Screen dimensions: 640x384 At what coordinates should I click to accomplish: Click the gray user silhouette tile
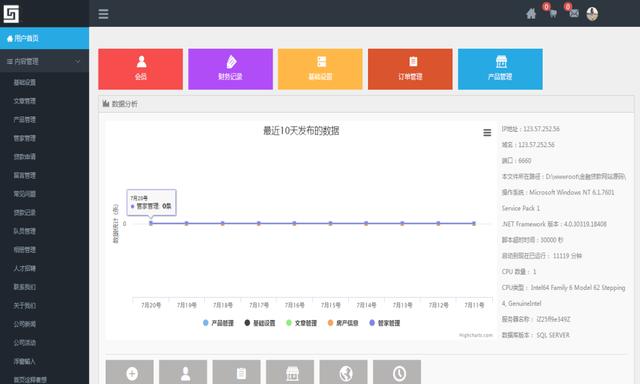click(x=183, y=372)
